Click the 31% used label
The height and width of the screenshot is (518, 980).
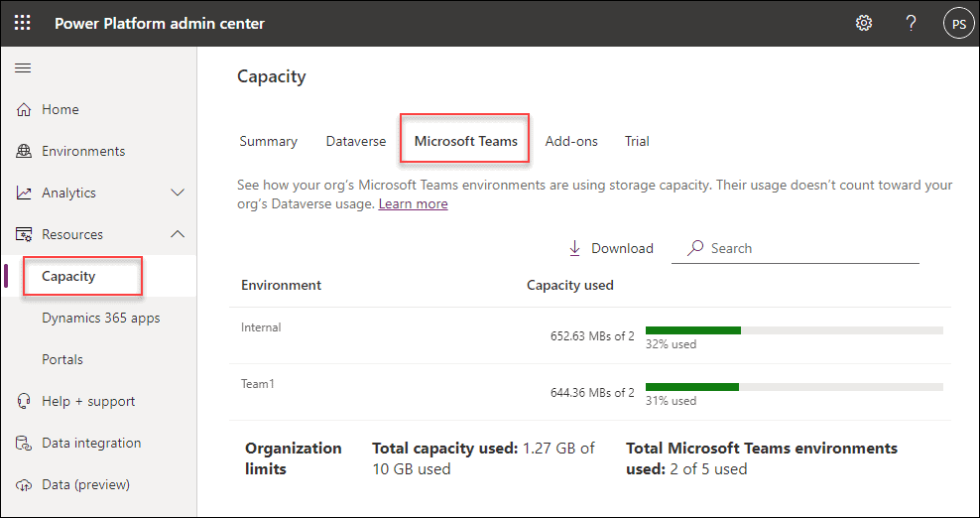point(671,401)
